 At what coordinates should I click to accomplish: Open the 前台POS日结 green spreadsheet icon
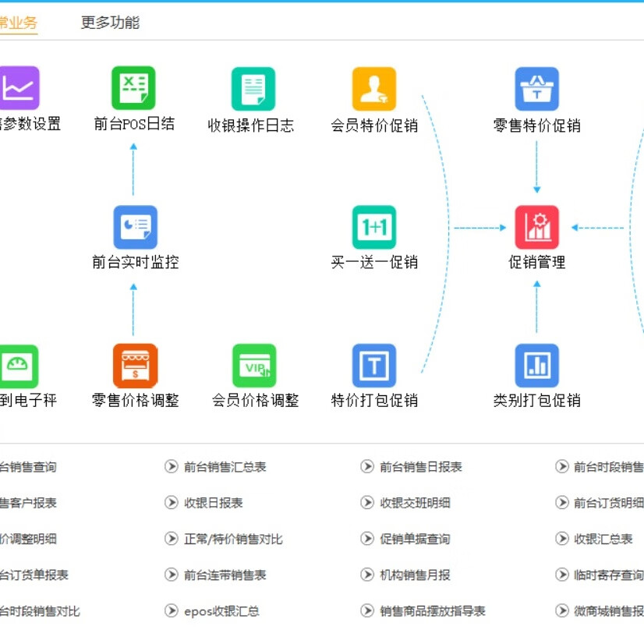[x=133, y=88]
